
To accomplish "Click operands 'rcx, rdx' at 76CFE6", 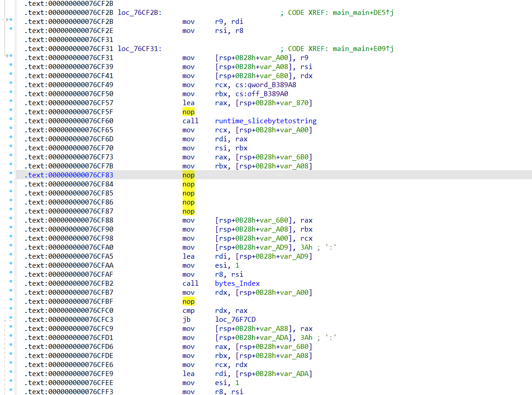I will click(231, 365).
